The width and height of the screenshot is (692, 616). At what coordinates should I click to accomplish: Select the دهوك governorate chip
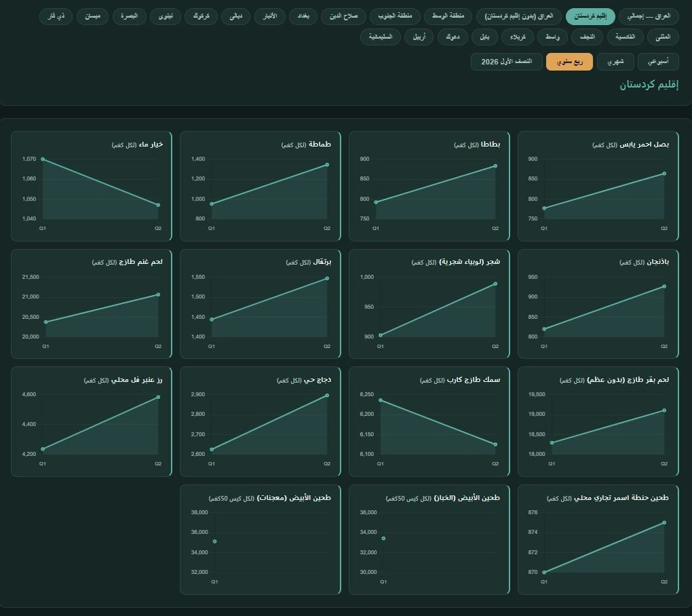(453, 37)
